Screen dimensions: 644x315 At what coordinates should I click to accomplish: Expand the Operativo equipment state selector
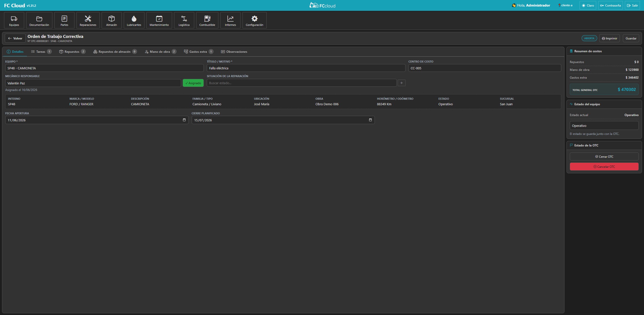(604, 126)
